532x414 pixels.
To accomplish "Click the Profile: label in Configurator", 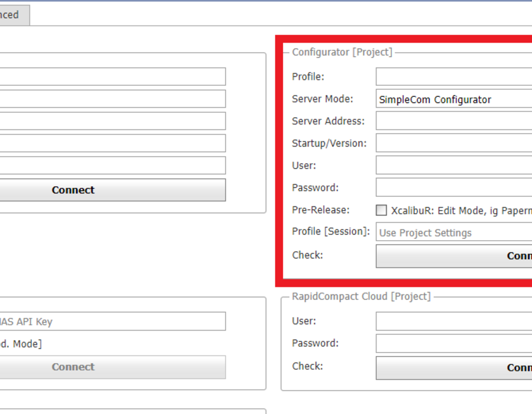I will tap(308, 77).
